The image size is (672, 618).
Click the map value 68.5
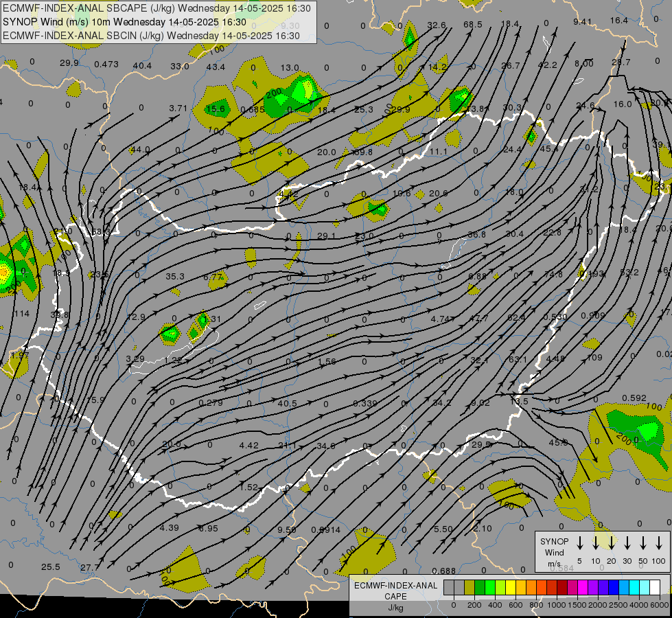pos(473,25)
